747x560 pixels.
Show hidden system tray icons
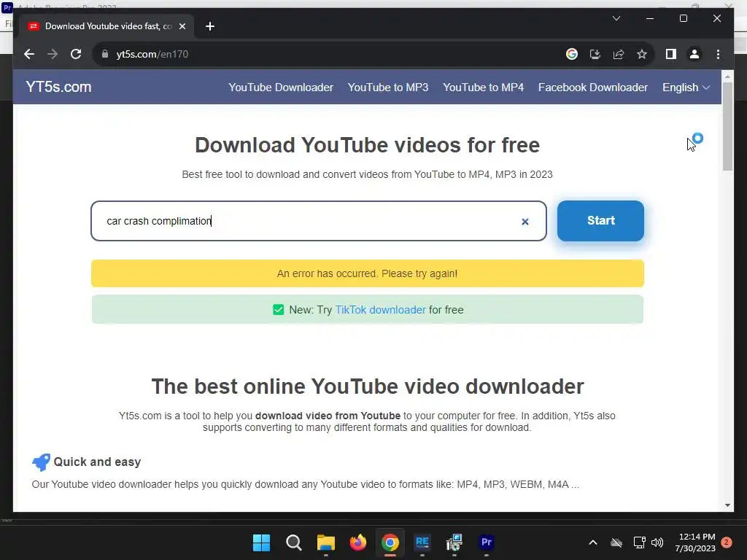coord(592,542)
